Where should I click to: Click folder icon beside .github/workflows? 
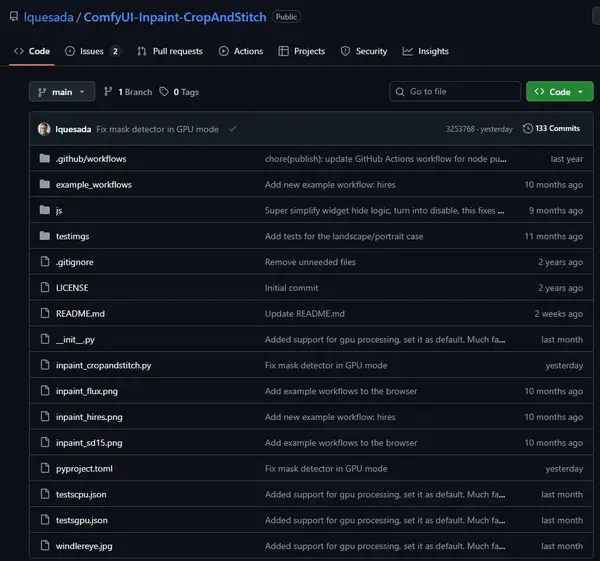[45, 158]
